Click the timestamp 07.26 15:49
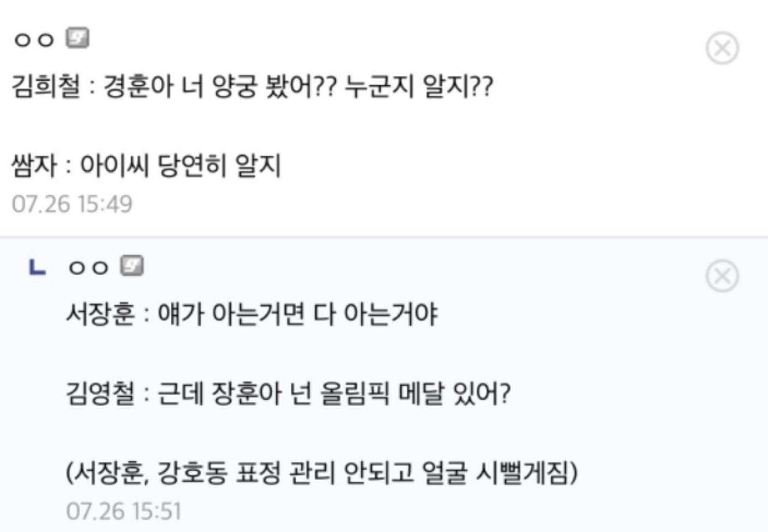This screenshot has height=532, width=768. pyautogui.click(x=72, y=204)
